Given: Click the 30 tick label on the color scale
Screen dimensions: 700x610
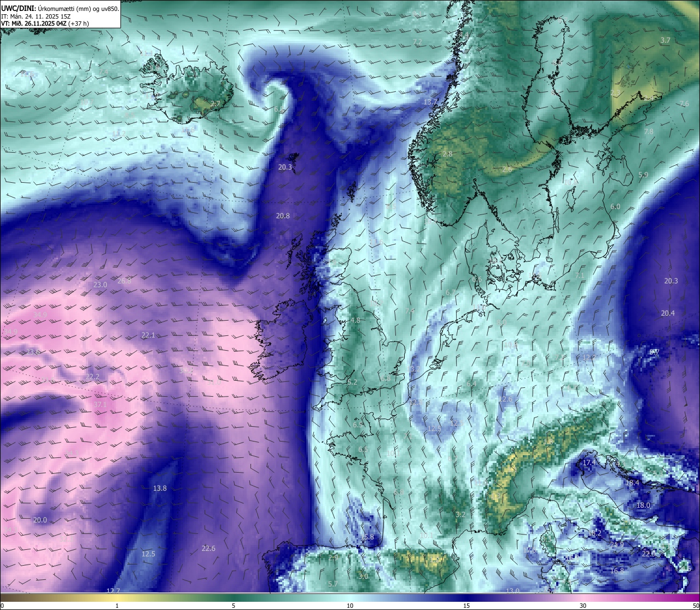Looking at the screenshot, I should click(x=583, y=606).
